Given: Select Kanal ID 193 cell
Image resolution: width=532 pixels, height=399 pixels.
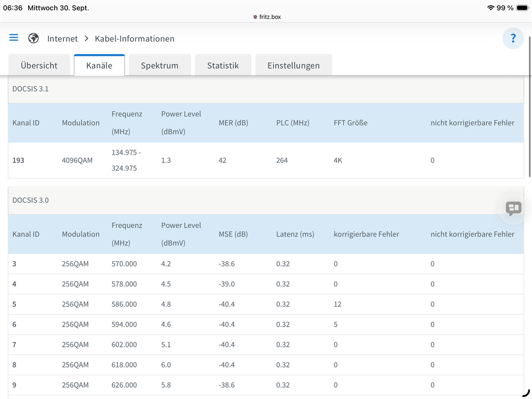Looking at the screenshot, I should 18,160.
